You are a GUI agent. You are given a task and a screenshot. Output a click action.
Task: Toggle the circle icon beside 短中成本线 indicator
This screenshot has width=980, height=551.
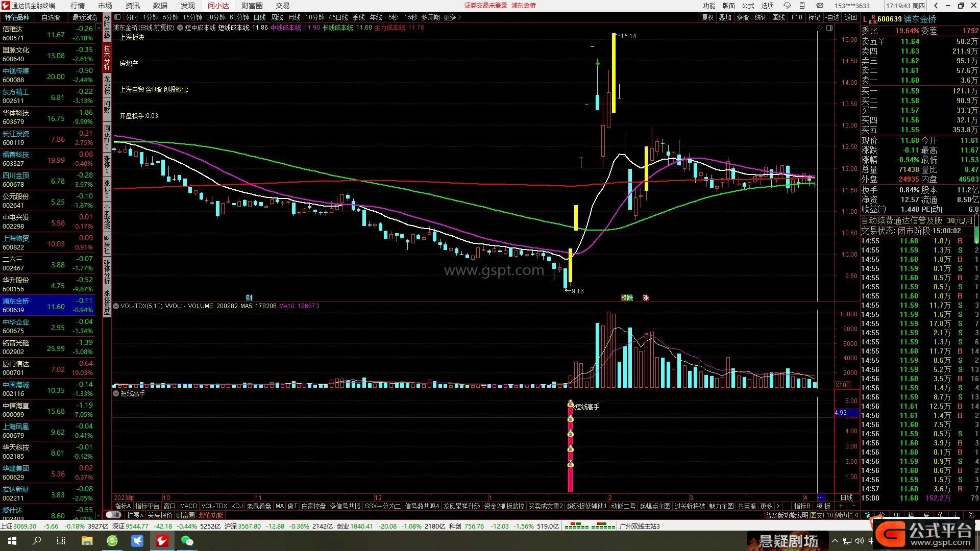[x=180, y=28]
